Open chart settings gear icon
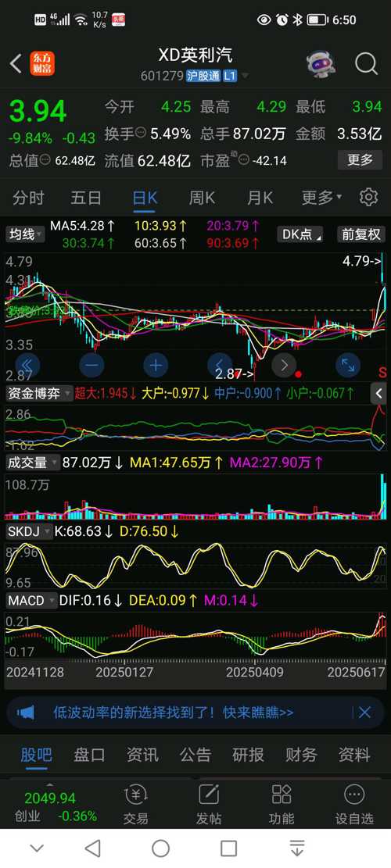Screen dimensions: 391x868 pyautogui.click(x=368, y=197)
